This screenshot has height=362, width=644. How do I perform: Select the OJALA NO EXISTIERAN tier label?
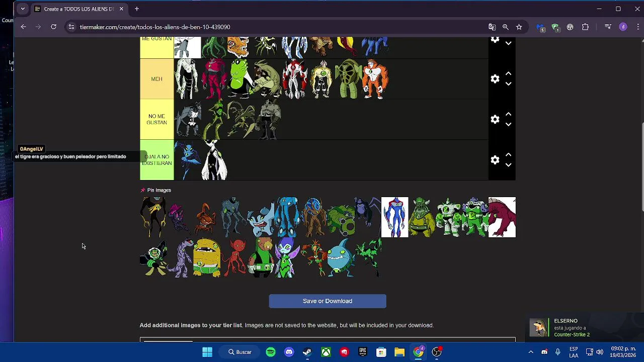click(x=156, y=160)
